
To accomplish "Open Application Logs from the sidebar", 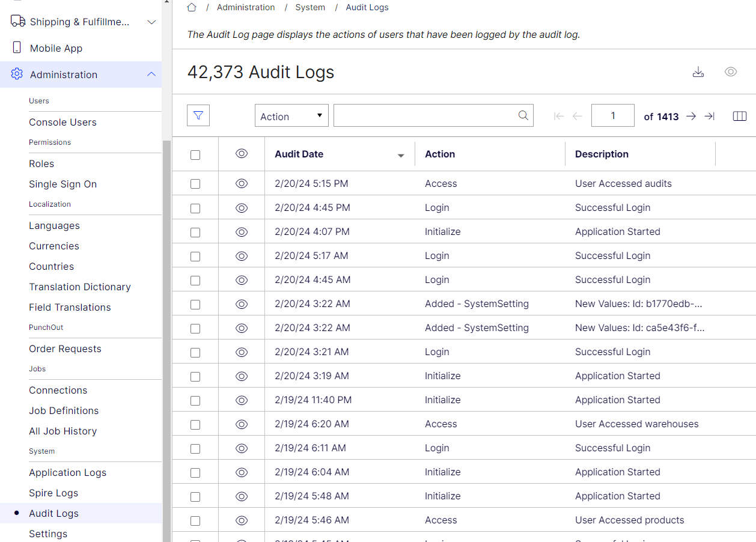I will [67, 472].
